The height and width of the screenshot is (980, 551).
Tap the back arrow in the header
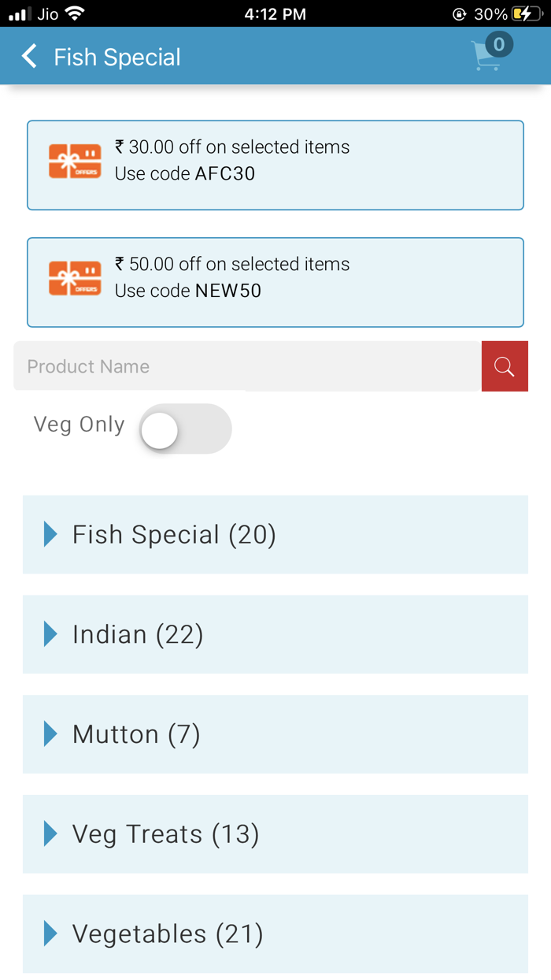tap(28, 56)
